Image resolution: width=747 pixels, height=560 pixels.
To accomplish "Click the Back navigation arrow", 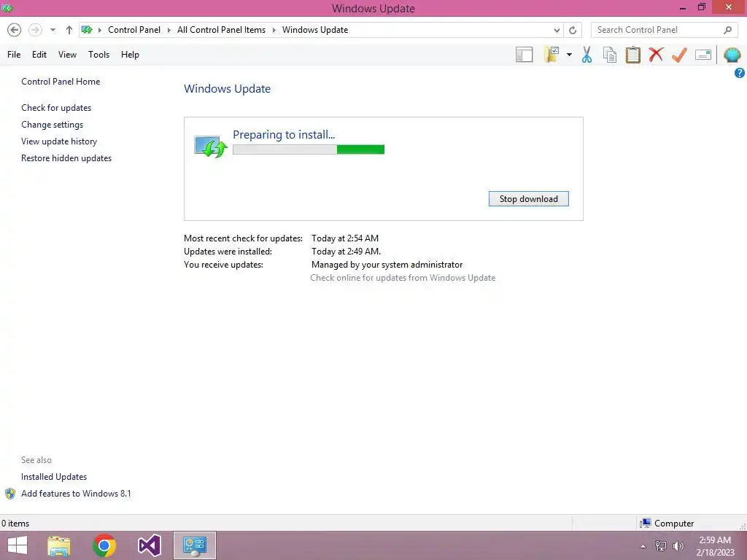I will coord(15,30).
